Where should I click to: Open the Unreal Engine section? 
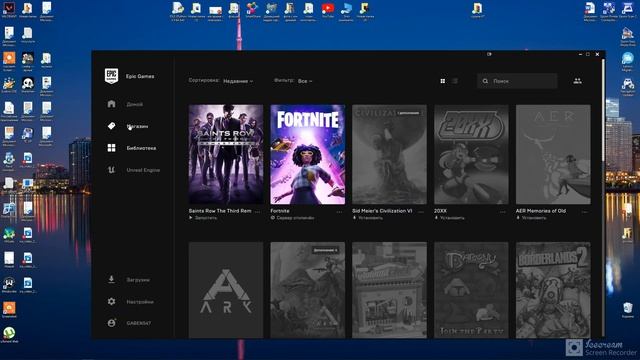(x=133, y=170)
